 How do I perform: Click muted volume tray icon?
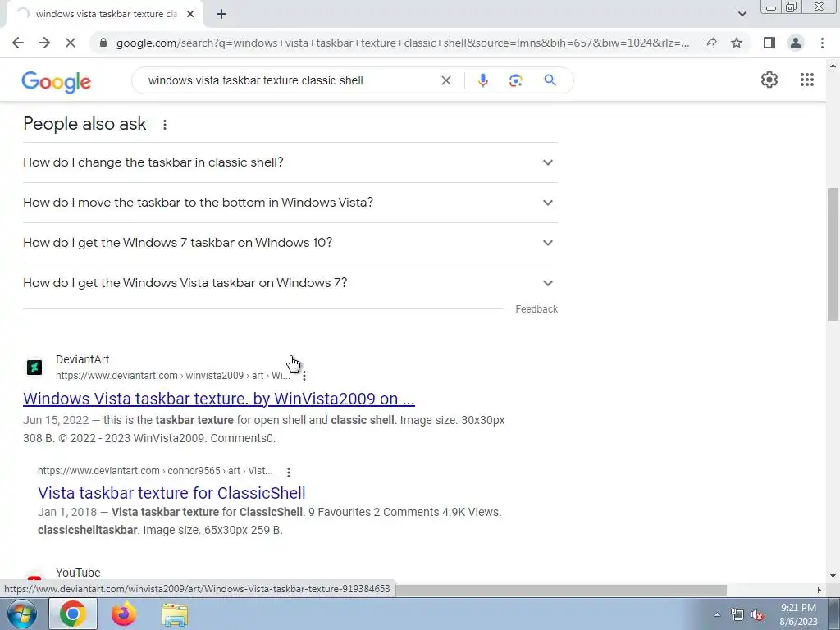(757, 615)
